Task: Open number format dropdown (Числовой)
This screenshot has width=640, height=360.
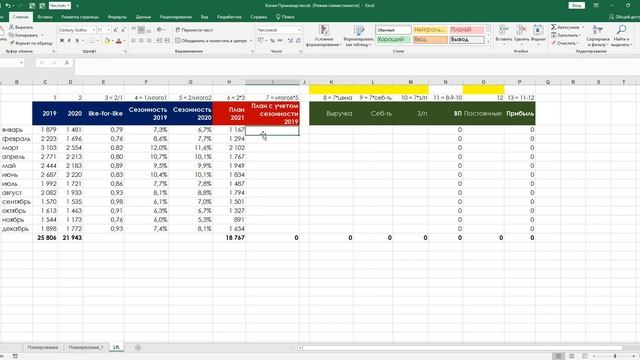Action: point(299,30)
